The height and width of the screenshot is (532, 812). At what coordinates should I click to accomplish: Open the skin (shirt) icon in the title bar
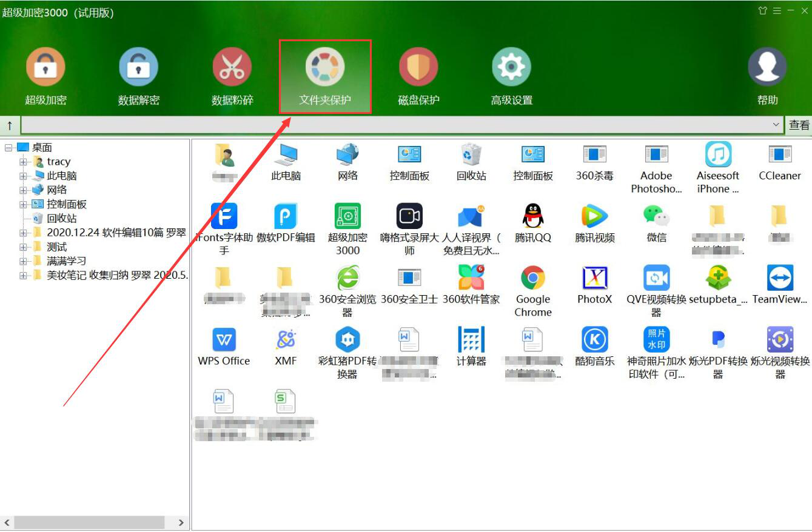(x=763, y=11)
